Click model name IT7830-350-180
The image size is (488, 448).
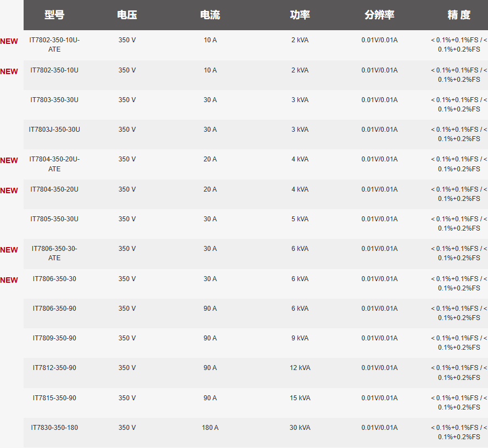pos(54,428)
